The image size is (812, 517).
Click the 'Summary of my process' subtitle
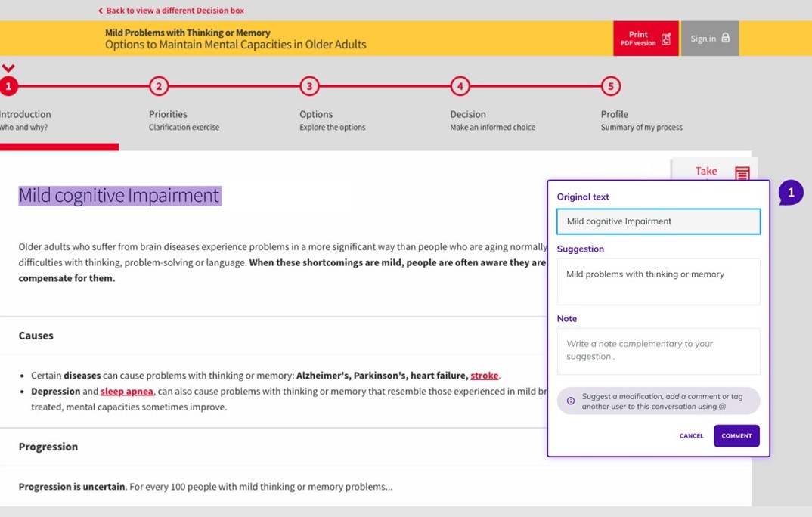(642, 127)
